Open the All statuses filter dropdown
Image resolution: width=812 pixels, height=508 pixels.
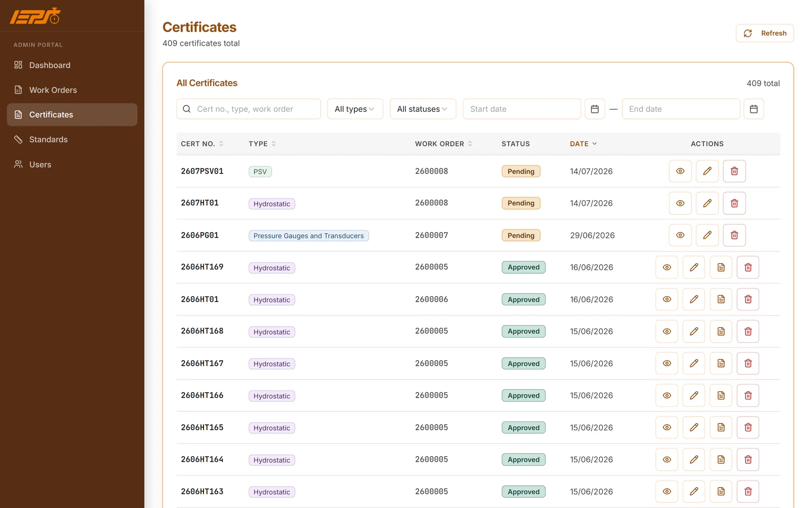click(x=423, y=109)
